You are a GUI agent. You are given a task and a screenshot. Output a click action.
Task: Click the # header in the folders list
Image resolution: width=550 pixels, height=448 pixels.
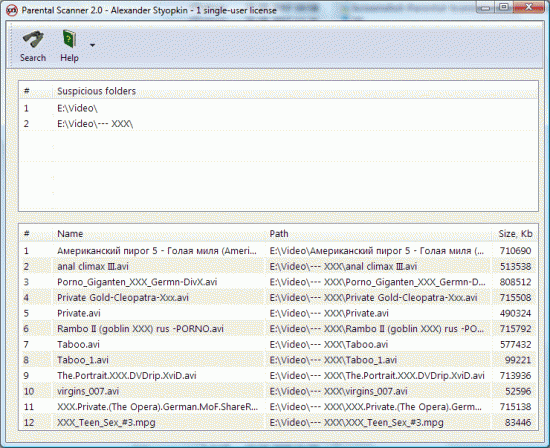(x=27, y=91)
